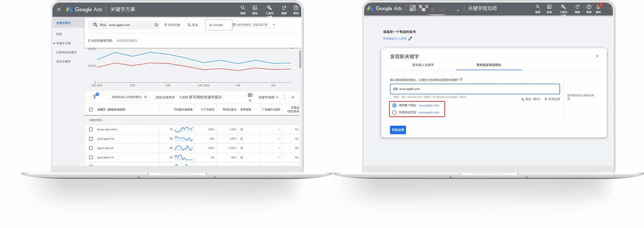Click search icon in right laptop header
Screen dimensions: 644x228
(538, 7)
